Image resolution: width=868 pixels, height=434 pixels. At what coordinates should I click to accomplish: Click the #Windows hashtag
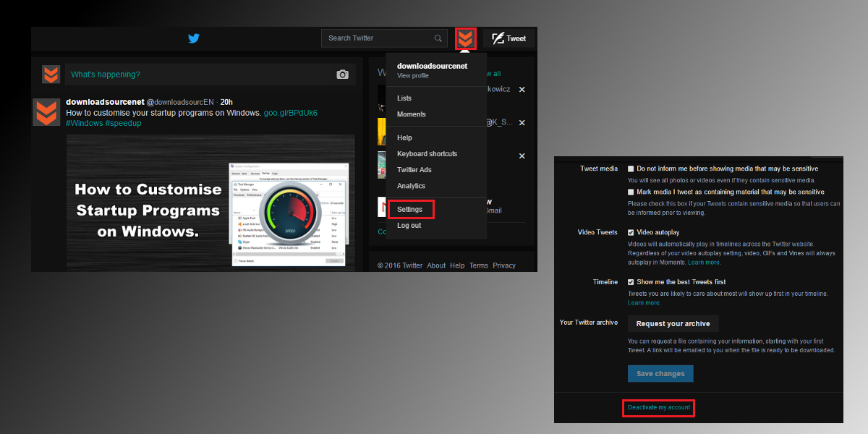[85, 123]
